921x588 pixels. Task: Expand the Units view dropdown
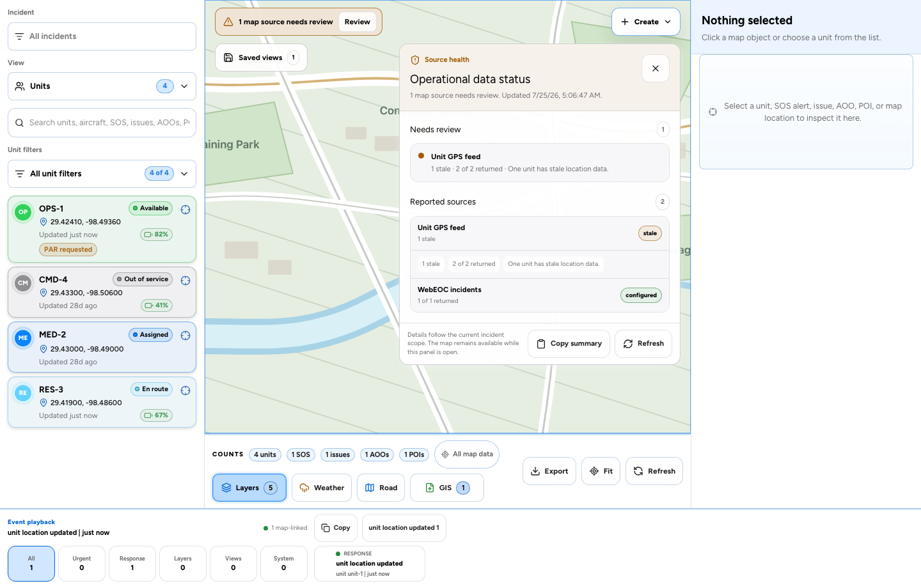[x=102, y=86]
